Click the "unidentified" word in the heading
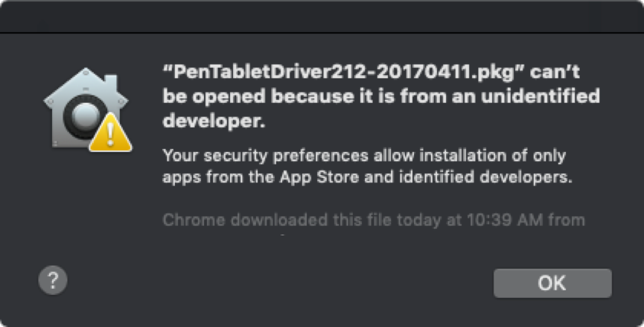This screenshot has width=644, height=327. click(541, 96)
